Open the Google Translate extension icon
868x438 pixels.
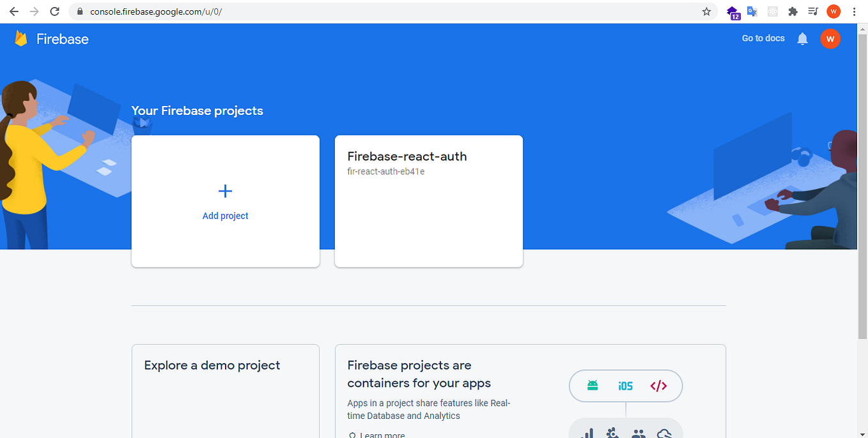point(752,11)
